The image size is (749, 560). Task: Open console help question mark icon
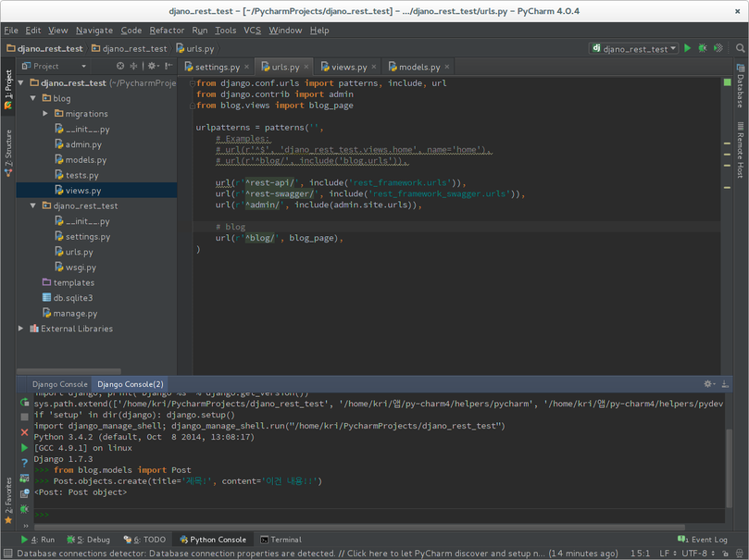(x=24, y=463)
